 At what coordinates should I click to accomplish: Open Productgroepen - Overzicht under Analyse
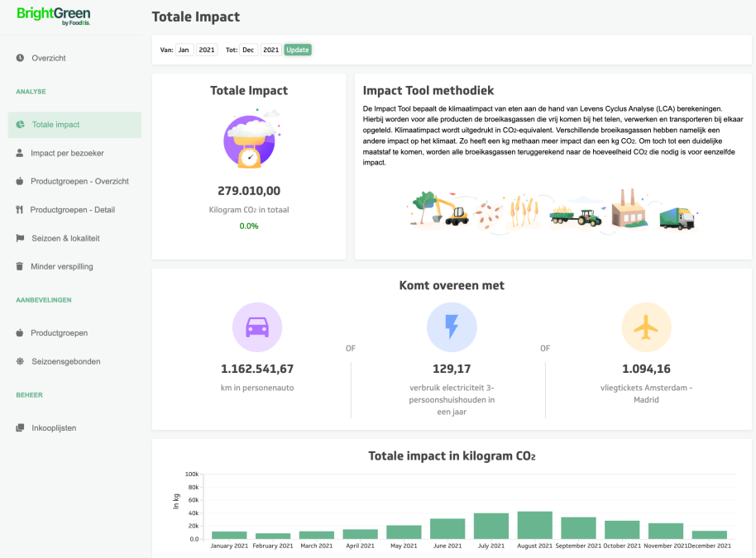pos(79,181)
